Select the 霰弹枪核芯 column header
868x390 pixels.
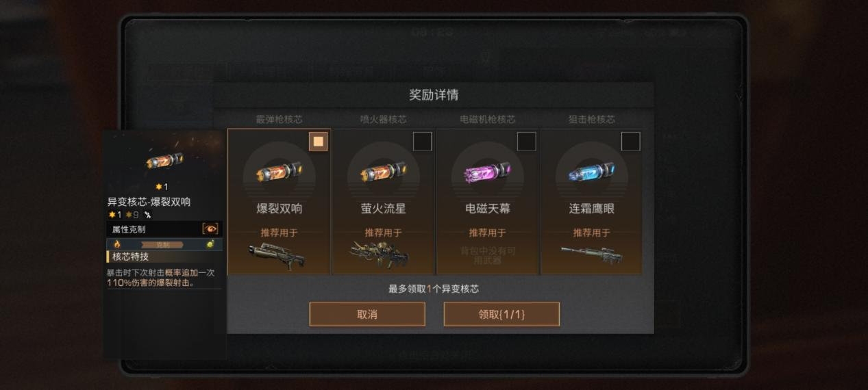279,119
